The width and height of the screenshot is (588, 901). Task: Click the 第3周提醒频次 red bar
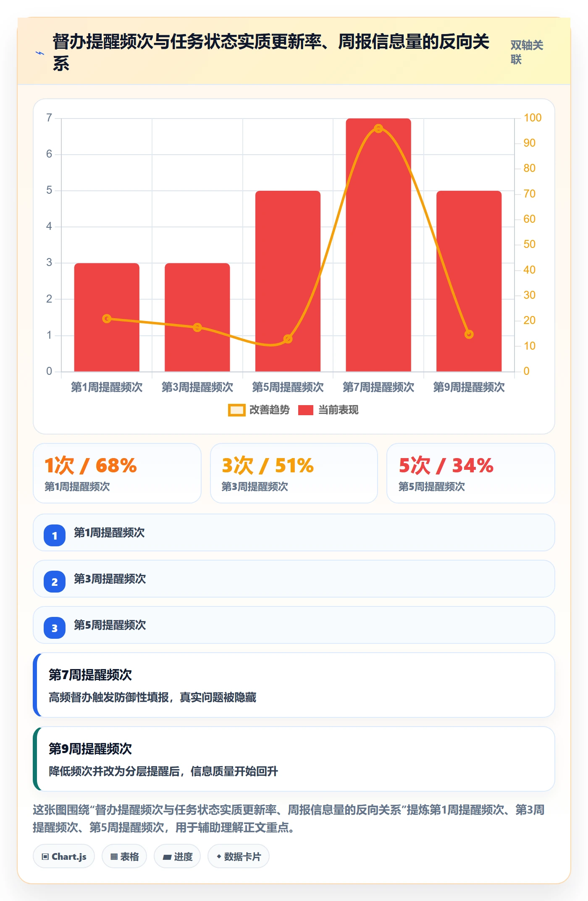pos(197,317)
